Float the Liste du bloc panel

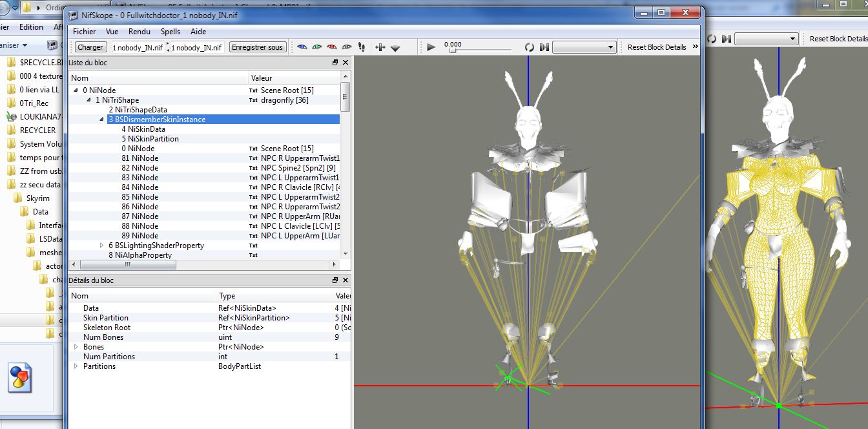coord(335,63)
